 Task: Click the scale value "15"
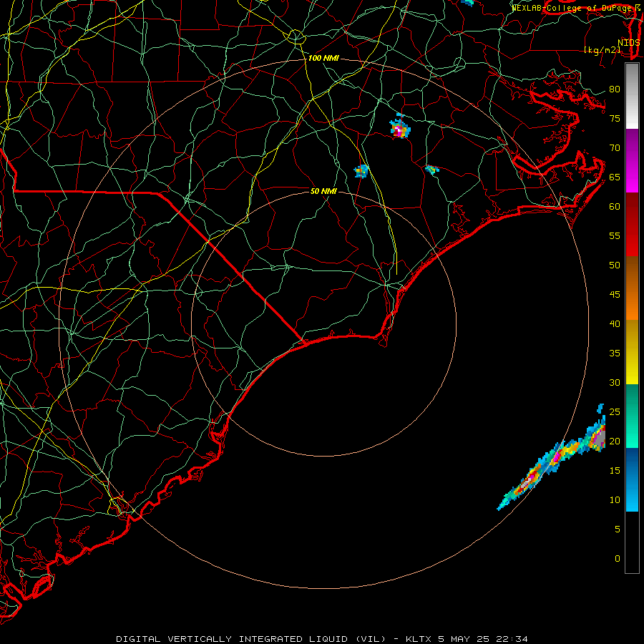pyautogui.click(x=615, y=471)
